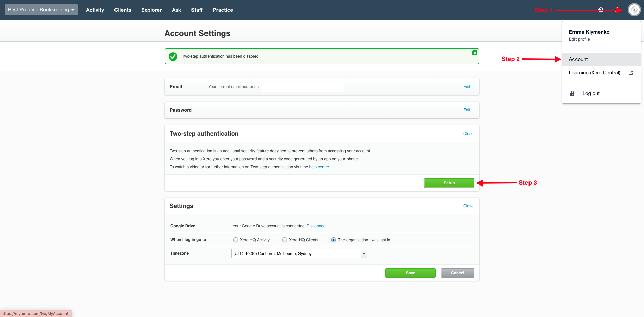644x317 pixels.
Task: Click the green success checkmark icon
Action: 173,56
